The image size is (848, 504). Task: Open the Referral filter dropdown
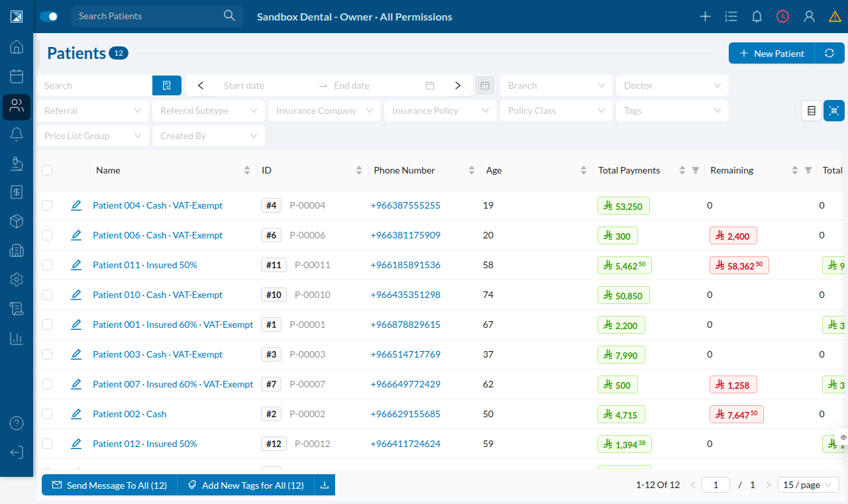coord(93,111)
